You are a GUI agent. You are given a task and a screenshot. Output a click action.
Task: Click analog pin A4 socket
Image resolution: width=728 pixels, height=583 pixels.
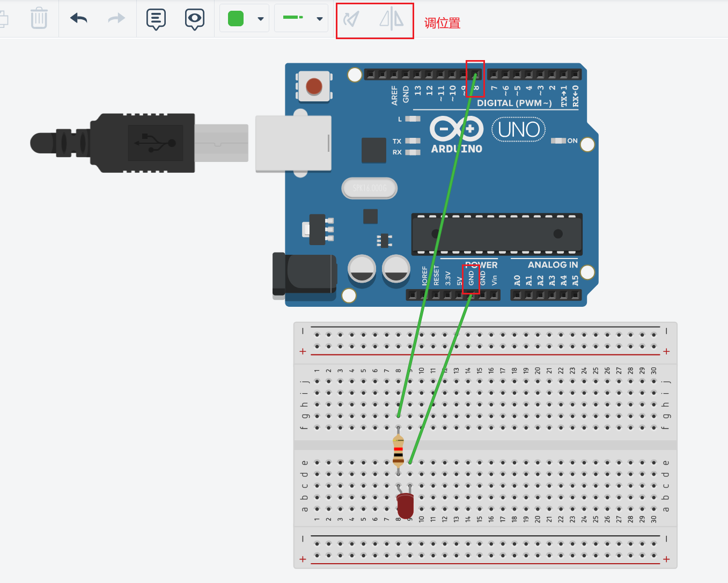pos(564,295)
